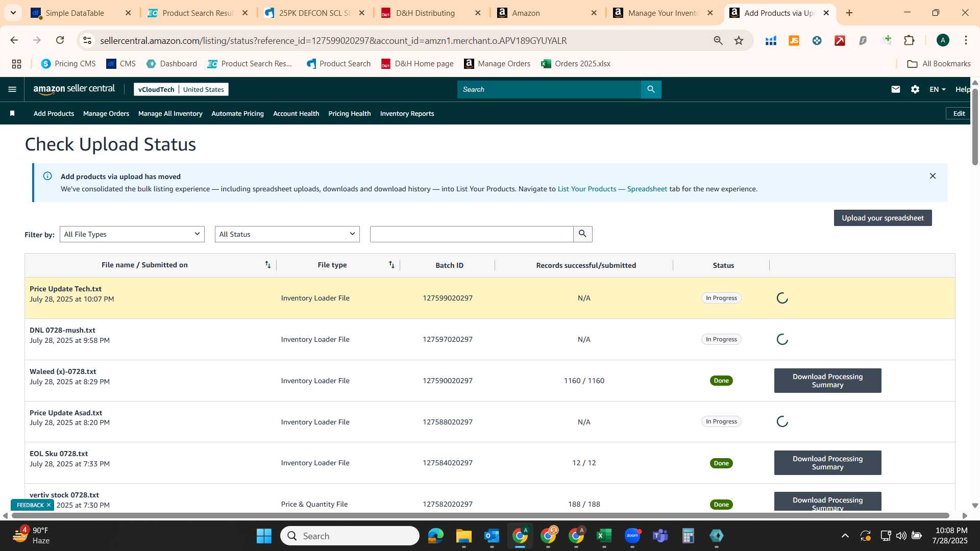Click the Edit button in the nav bar
The width and height of the screenshot is (980, 551).
[959, 113]
